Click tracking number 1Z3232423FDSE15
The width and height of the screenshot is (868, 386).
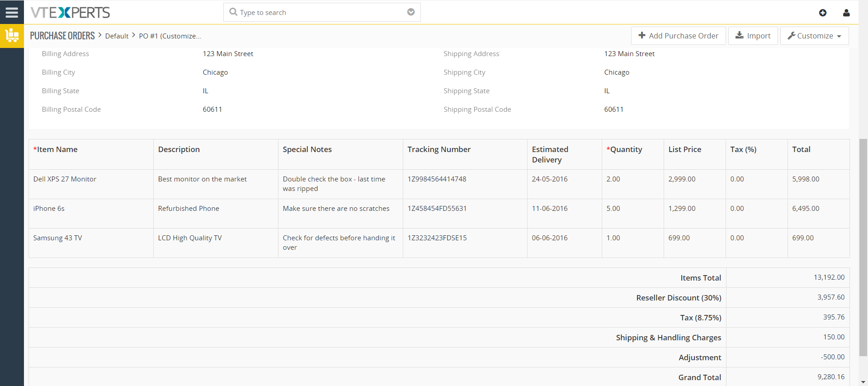(x=437, y=238)
